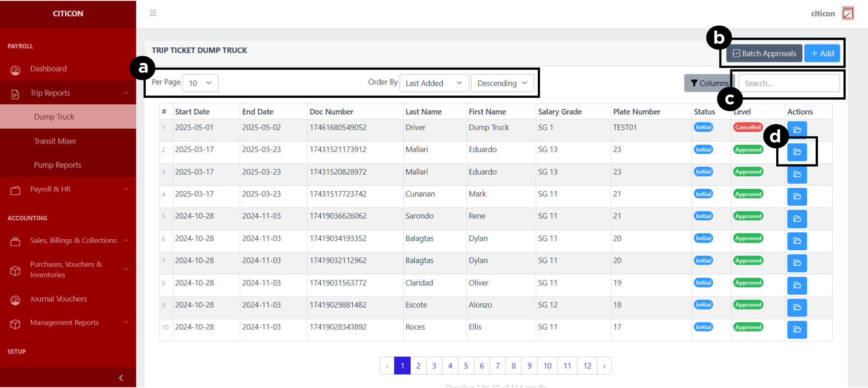The image size is (868, 388).
Task: Click the Batch Approvals button
Action: (x=764, y=53)
